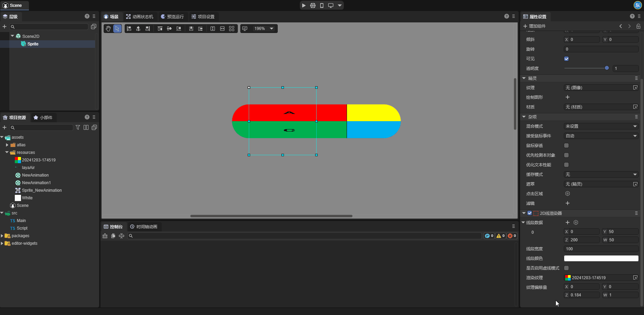Viewport: 644px width, 315px height.
Task: Clear the console output
Action: click(x=105, y=236)
